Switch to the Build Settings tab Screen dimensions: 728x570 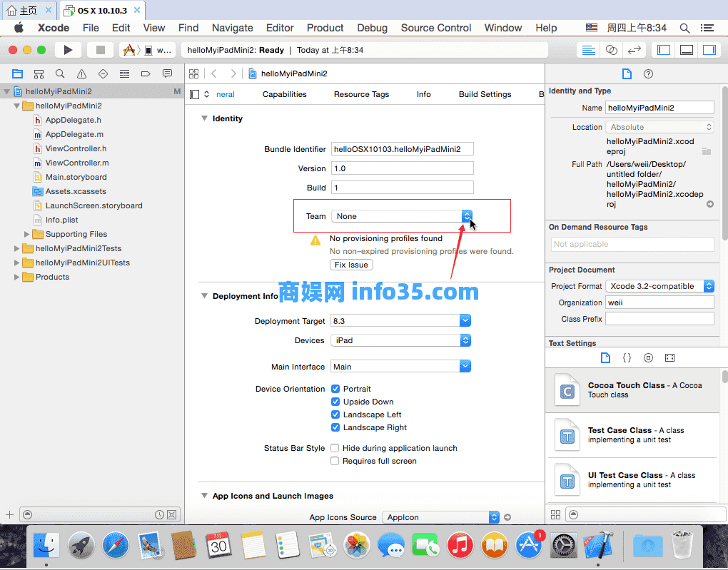point(485,94)
